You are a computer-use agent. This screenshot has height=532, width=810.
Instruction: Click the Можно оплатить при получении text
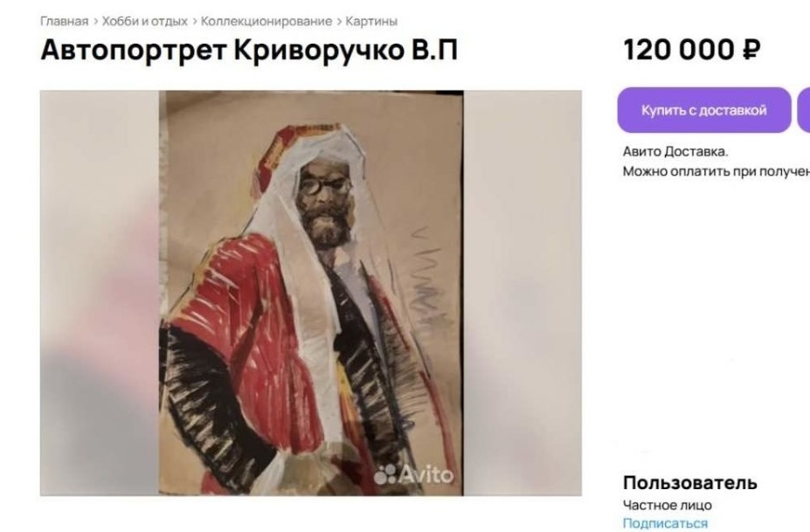[716, 171]
